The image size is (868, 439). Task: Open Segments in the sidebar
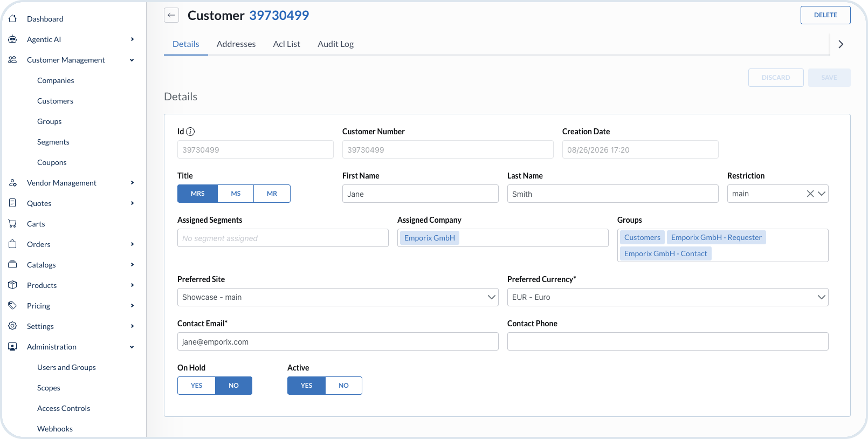tap(53, 142)
